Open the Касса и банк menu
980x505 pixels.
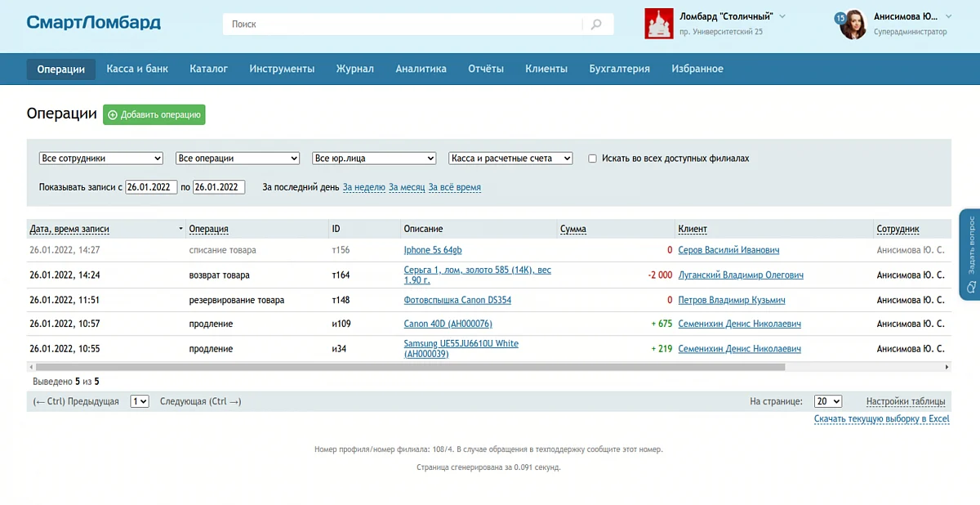click(137, 69)
